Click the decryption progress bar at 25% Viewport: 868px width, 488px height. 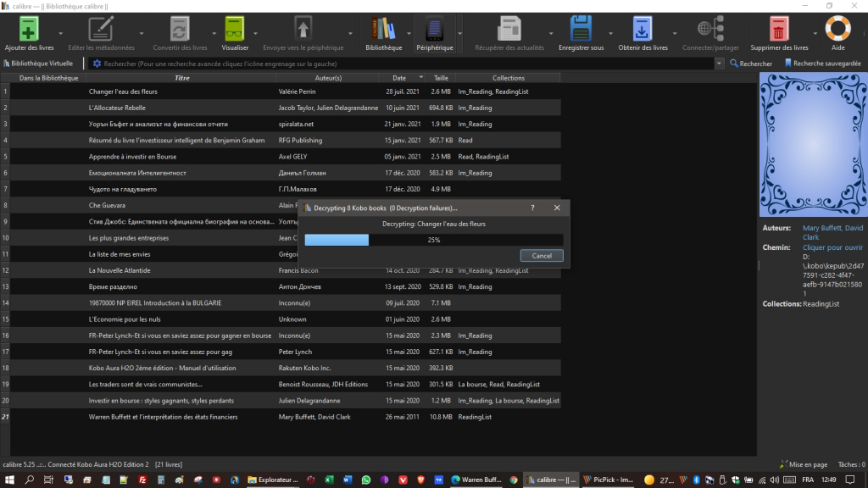(x=433, y=240)
